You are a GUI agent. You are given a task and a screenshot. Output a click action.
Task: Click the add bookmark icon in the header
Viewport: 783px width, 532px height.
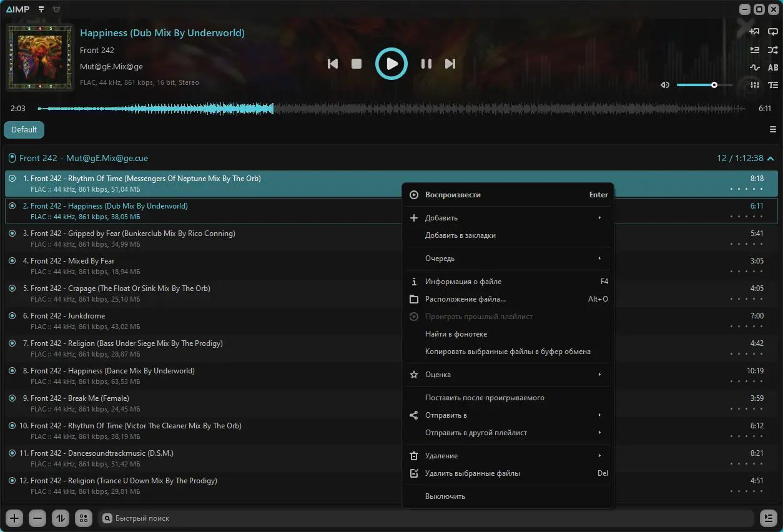(754, 32)
